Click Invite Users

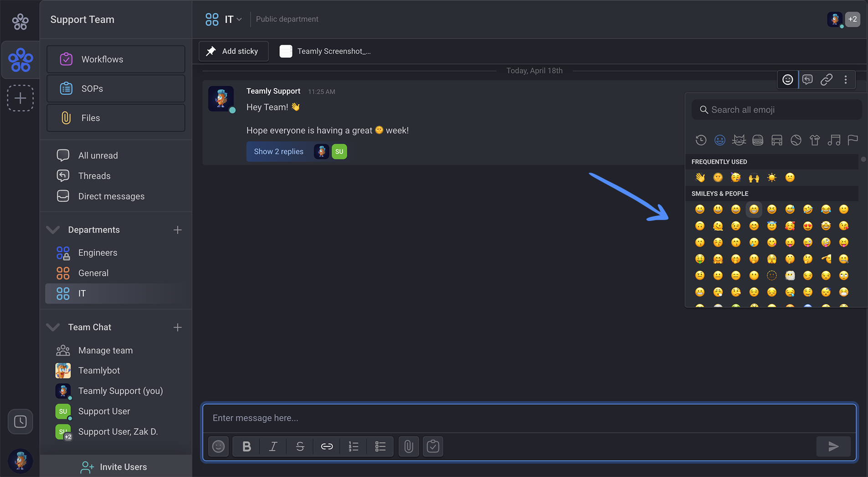click(x=116, y=467)
